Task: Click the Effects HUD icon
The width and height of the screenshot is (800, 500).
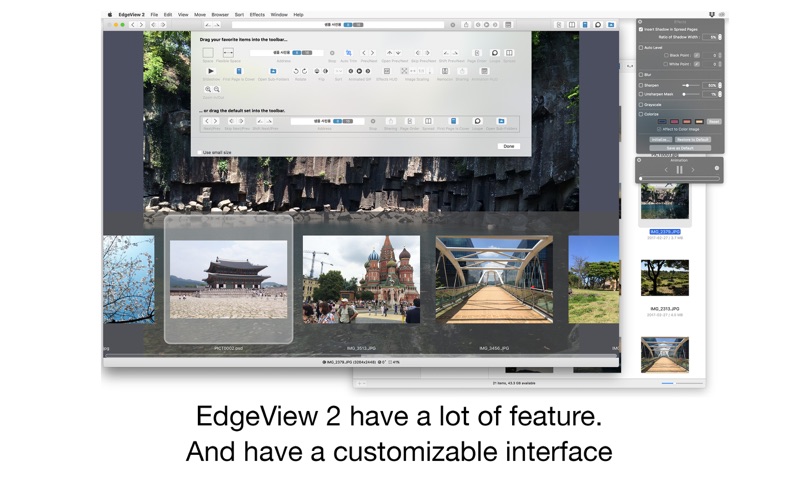Action: (x=386, y=72)
